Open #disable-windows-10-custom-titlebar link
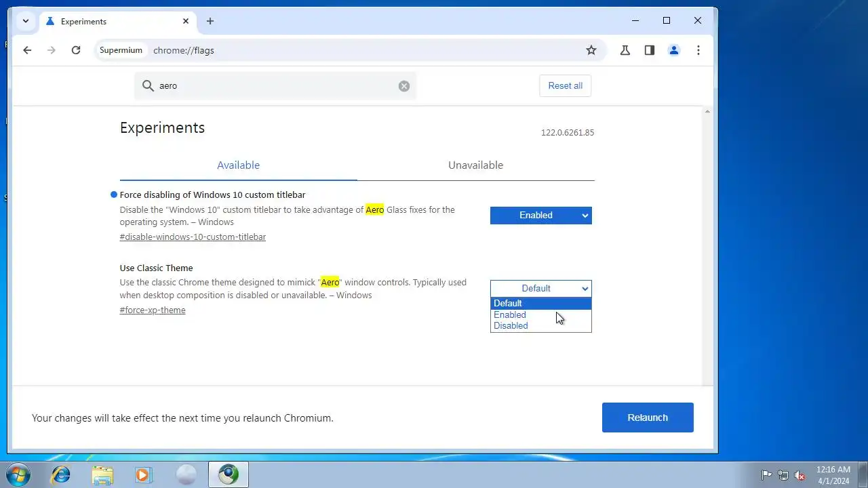Screen dimensions: 868x488 (193, 237)
